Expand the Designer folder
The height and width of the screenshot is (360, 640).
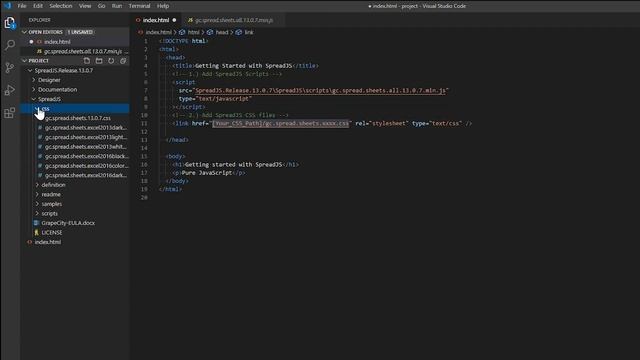pos(34,80)
